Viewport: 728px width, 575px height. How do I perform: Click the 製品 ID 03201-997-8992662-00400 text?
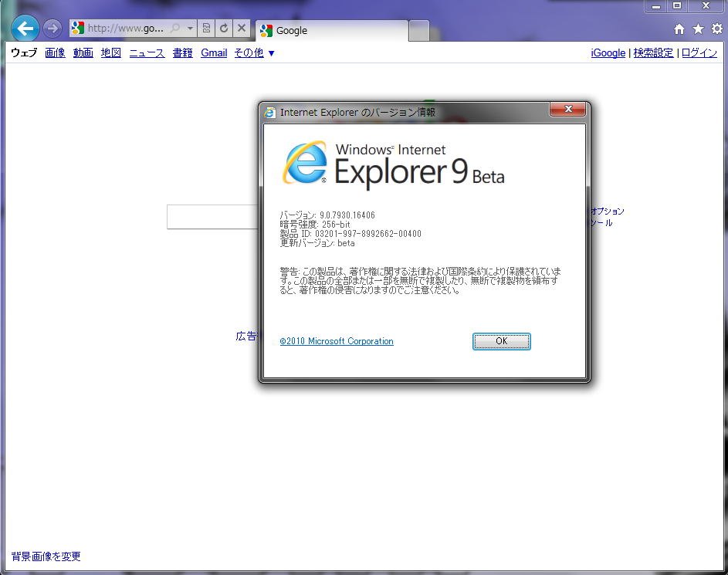(350, 233)
